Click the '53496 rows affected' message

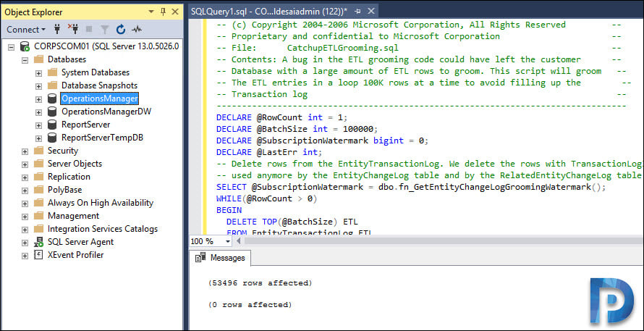tap(260, 283)
